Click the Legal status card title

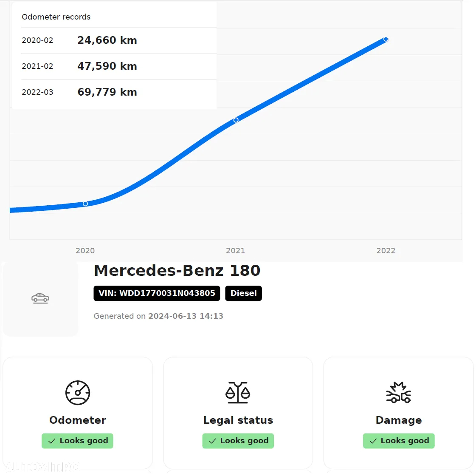click(238, 420)
